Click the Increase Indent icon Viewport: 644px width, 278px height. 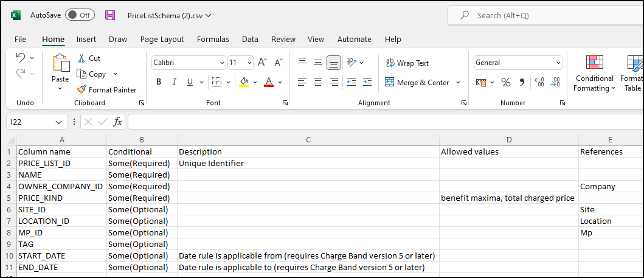click(367, 82)
